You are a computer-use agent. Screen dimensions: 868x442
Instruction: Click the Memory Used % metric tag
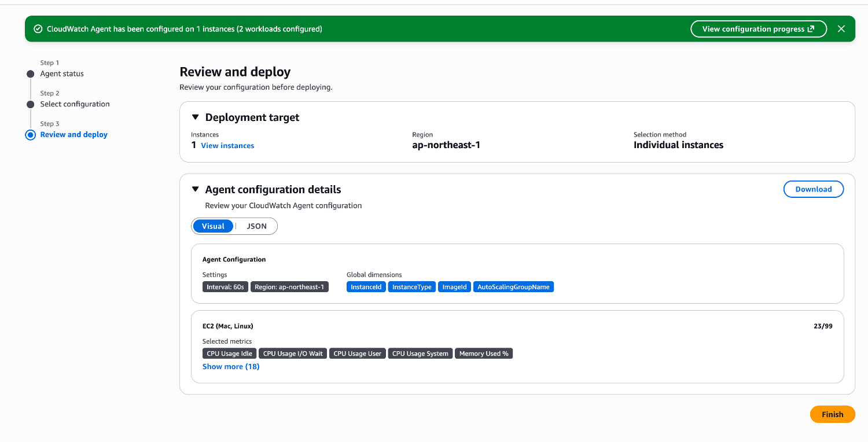tap(484, 353)
